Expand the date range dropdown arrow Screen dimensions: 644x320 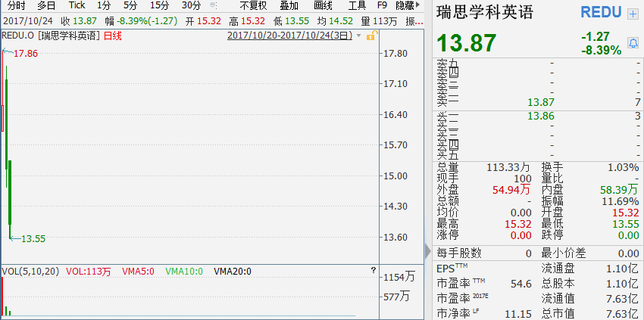click(358, 36)
